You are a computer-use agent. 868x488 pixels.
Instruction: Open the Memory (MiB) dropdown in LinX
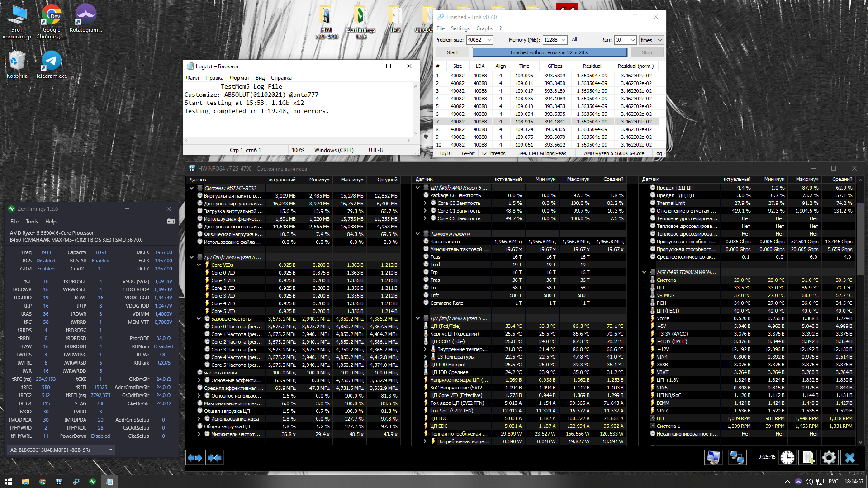click(564, 40)
